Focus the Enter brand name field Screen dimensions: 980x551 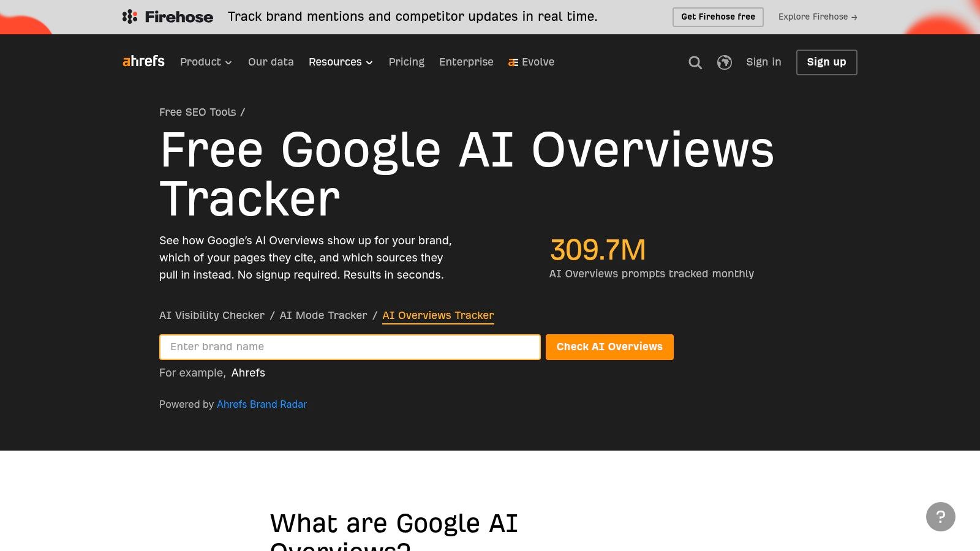pos(350,347)
